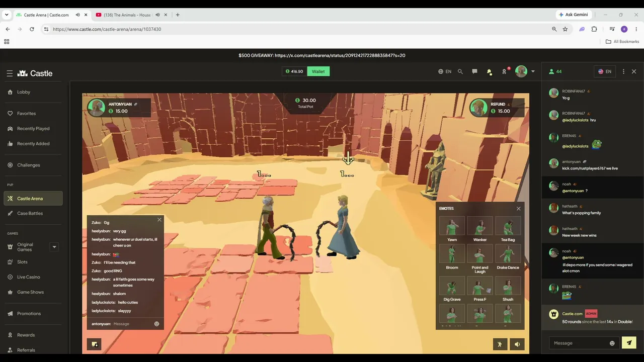Open the chat options three-dot menu
The image size is (644, 362).
pos(623,71)
